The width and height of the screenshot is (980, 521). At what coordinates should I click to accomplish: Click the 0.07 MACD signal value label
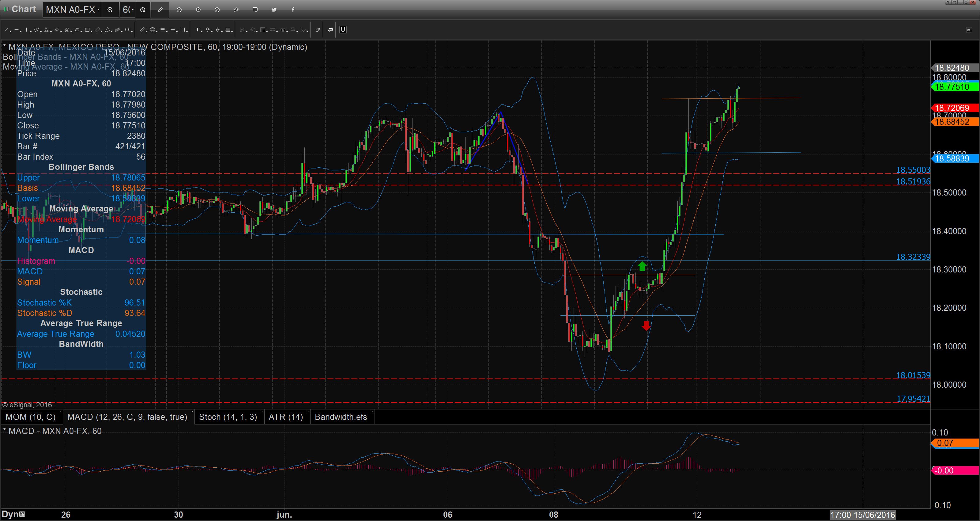tap(955, 443)
